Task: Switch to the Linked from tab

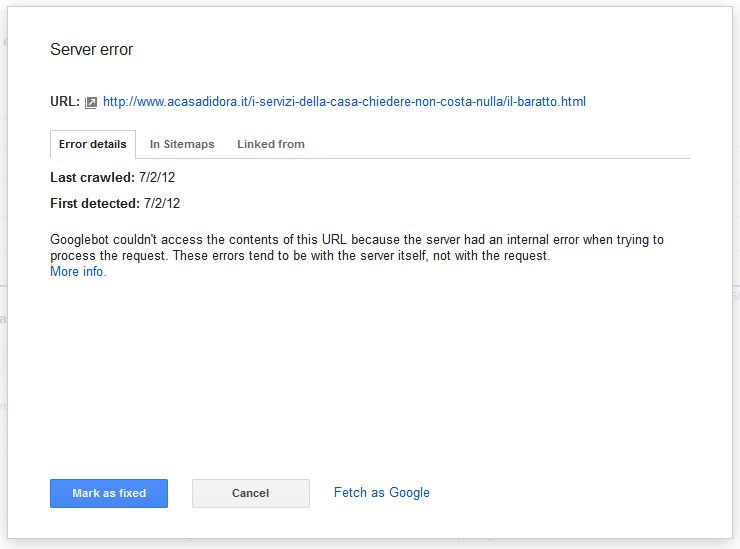Action: tap(271, 144)
